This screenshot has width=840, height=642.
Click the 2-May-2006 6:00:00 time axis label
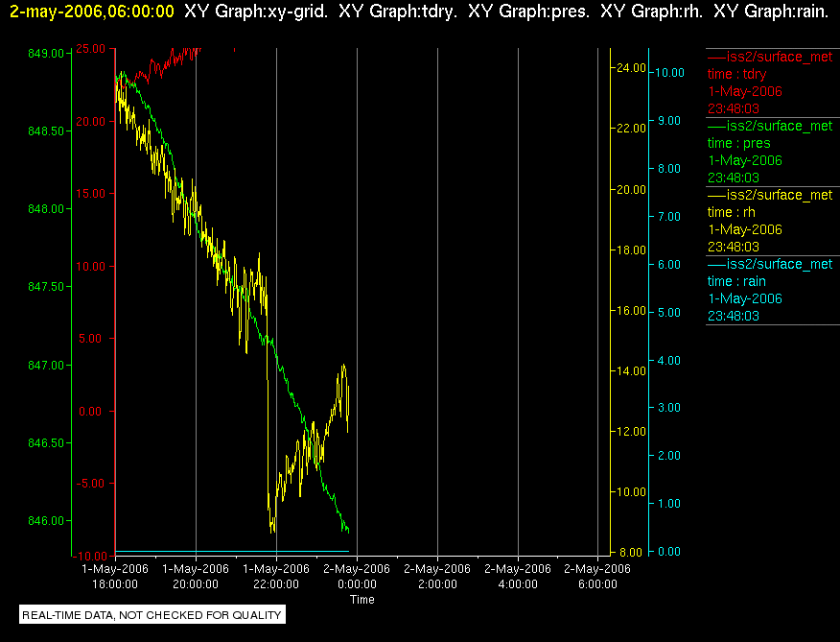click(x=597, y=577)
